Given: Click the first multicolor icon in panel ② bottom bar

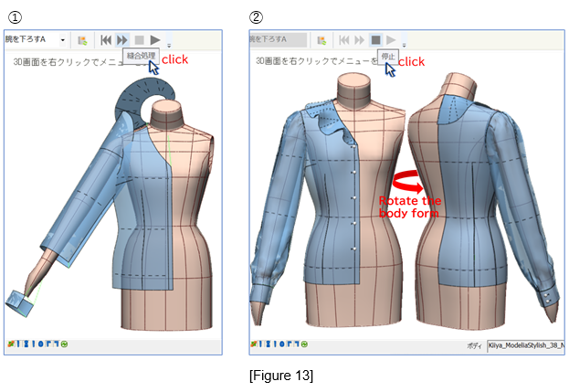Looking at the screenshot, I should 253,344.
